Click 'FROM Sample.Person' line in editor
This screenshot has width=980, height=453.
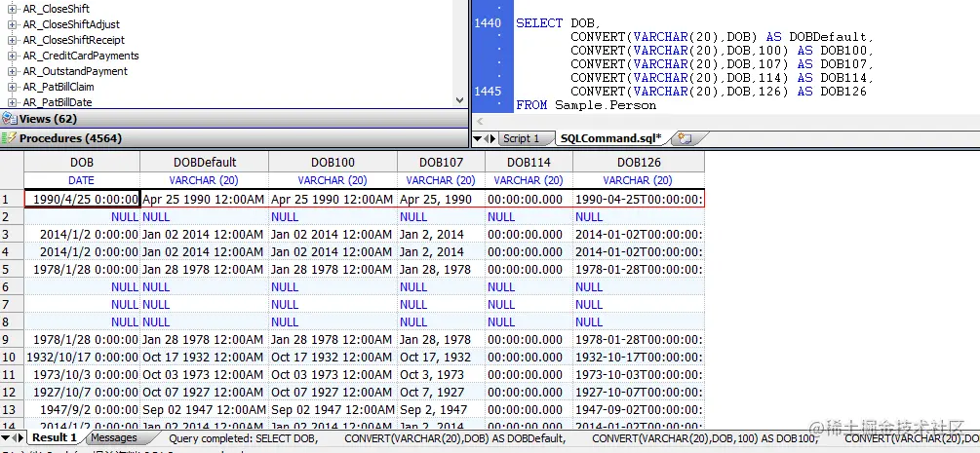tap(586, 105)
